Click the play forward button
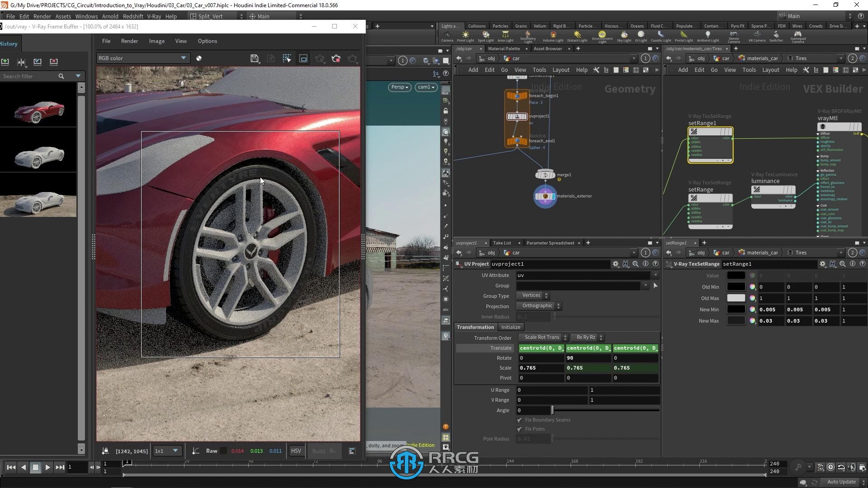This screenshot has width=868, height=488. click(47, 467)
